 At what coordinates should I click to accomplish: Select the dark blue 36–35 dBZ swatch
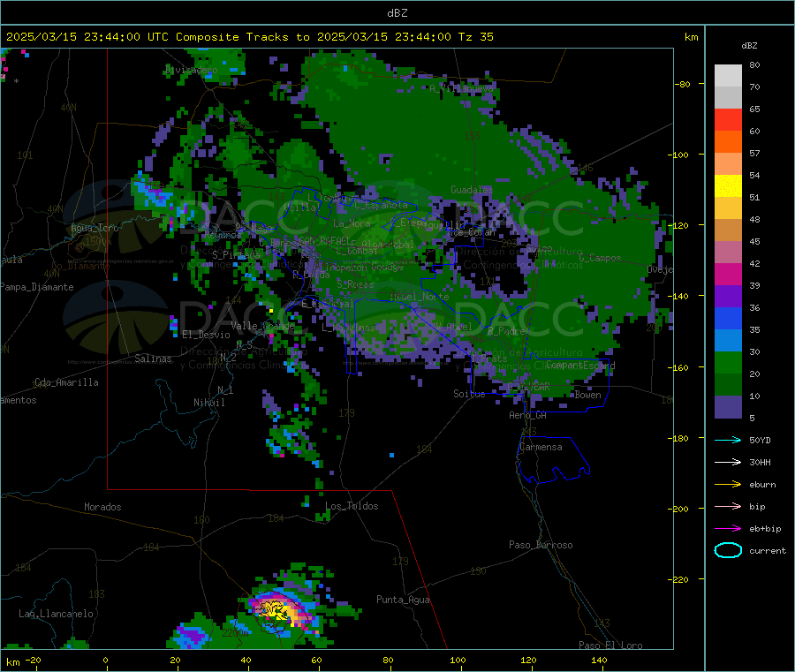[x=728, y=319]
